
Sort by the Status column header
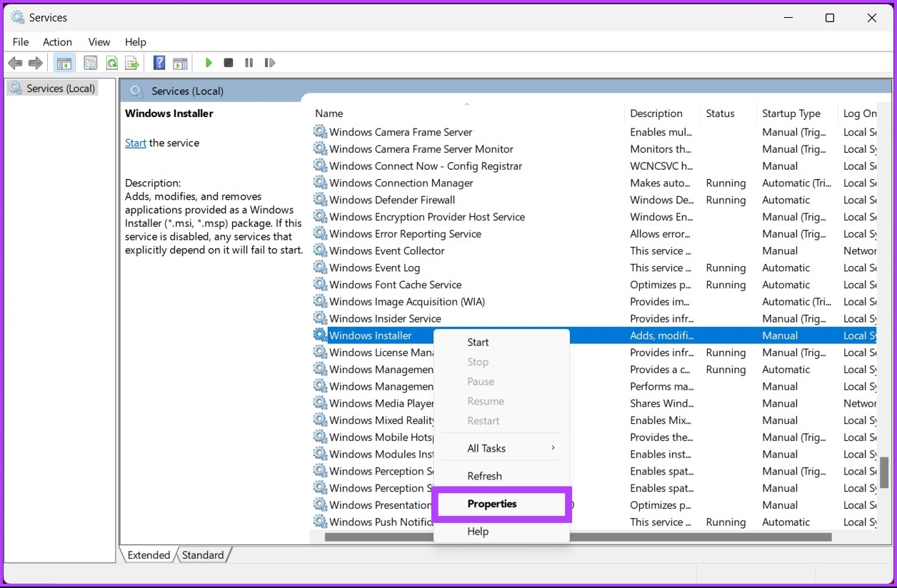[x=728, y=113]
